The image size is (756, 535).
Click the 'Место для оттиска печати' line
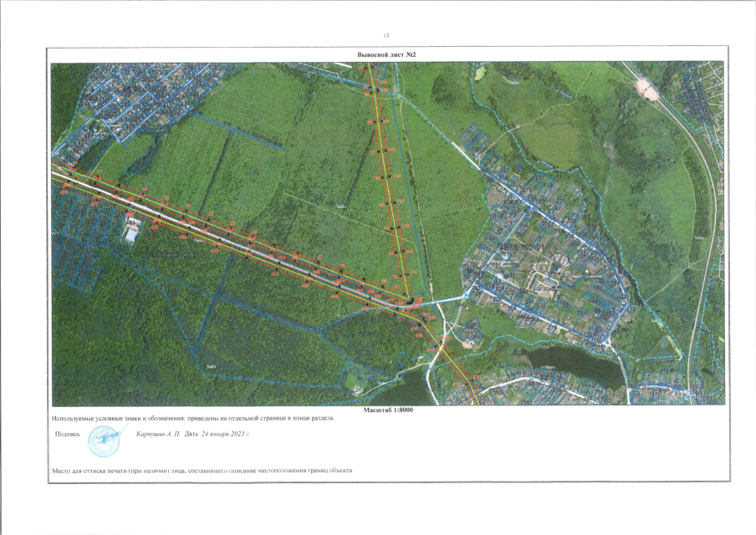coord(202,471)
